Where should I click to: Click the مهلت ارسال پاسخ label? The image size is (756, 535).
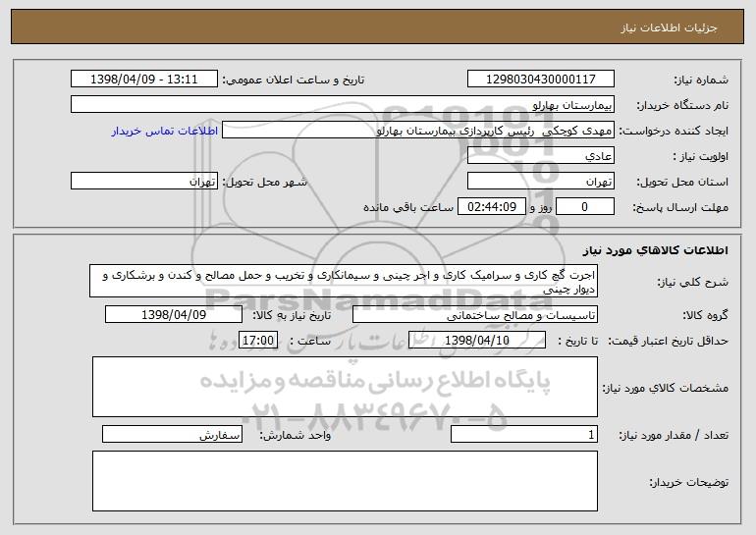(680, 208)
